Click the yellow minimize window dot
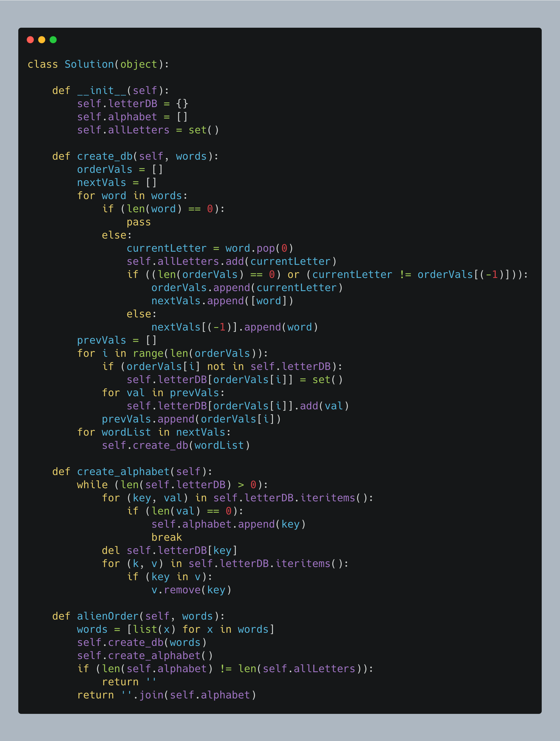Image resolution: width=560 pixels, height=741 pixels. (41, 40)
